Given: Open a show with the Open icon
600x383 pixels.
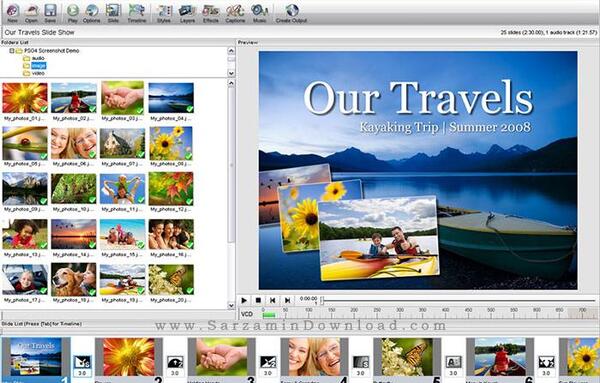Looking at the screenshot, I should click(x=31, y=13).
